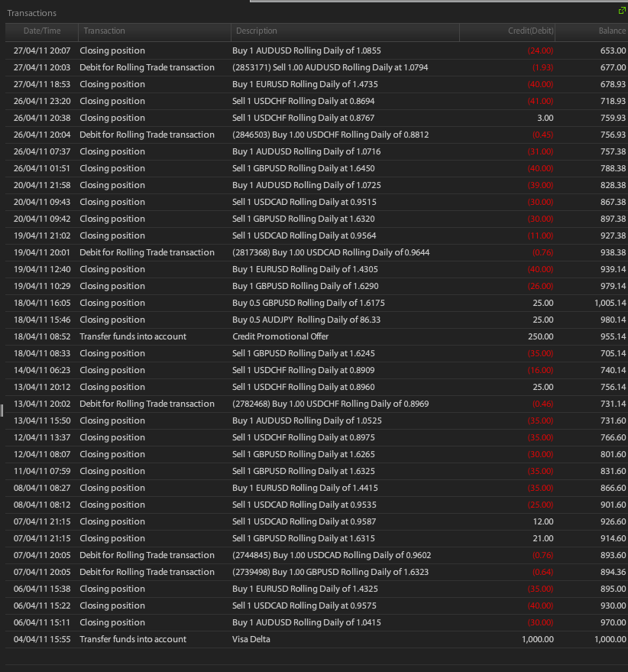Click the 894.36 balance value
This screenshot has height=672, width=628.
[x=613, y=572]
